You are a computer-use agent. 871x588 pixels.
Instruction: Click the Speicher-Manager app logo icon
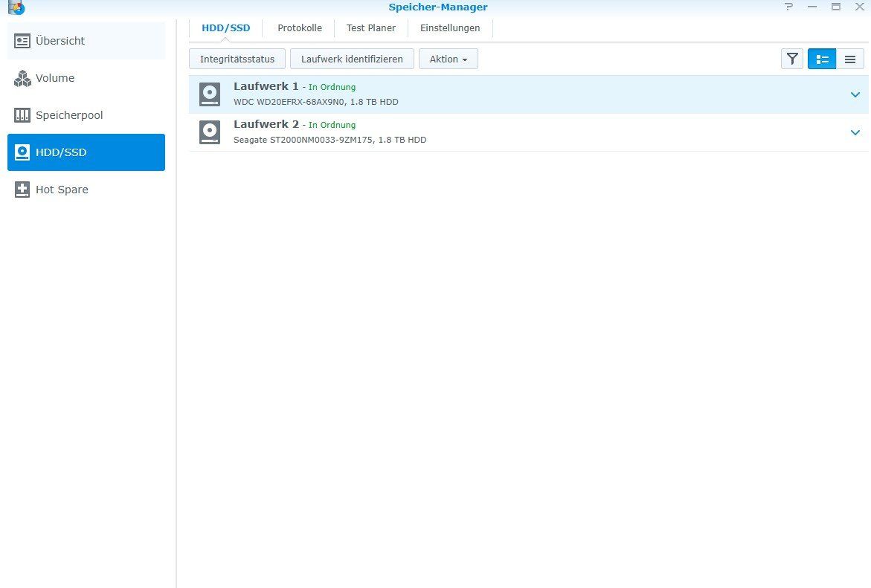(x=16, y=7)
